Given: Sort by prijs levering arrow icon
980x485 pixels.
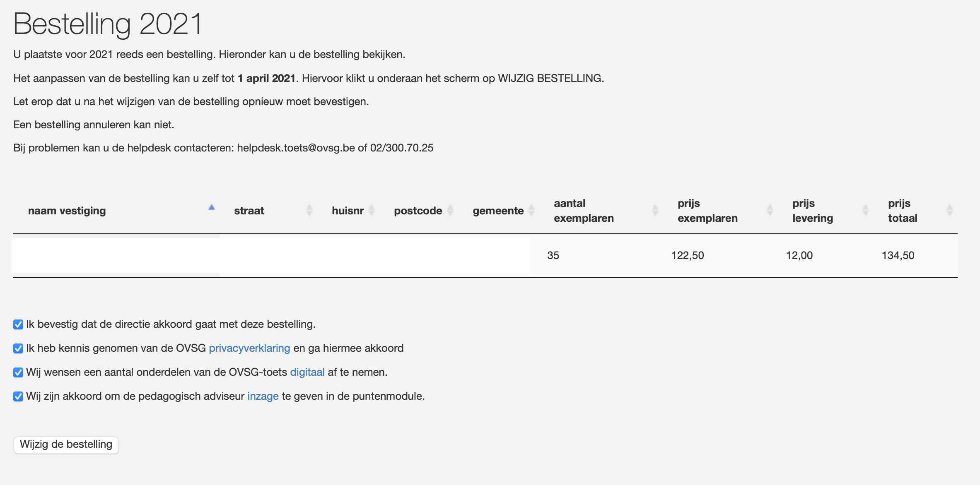Looking at the screenshot, I should 865,211.
